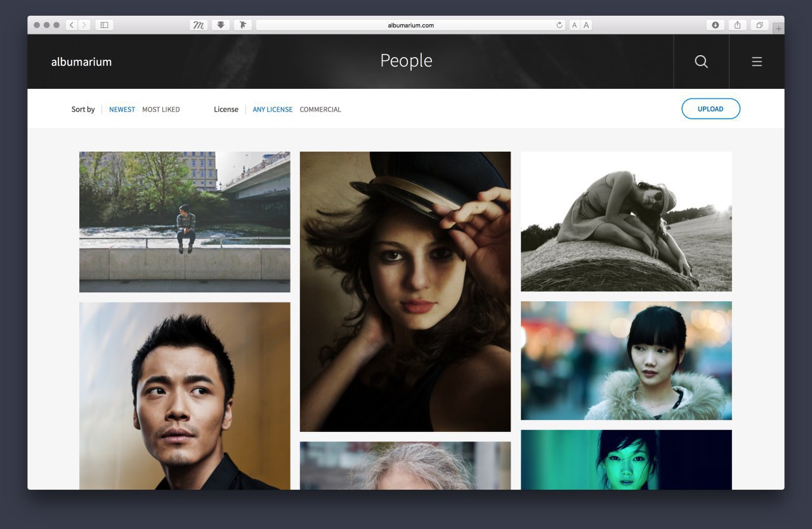The image size is (812, 529).
Task: Open photo of woman in fur-hooded coat
Action: pos(626,360)
